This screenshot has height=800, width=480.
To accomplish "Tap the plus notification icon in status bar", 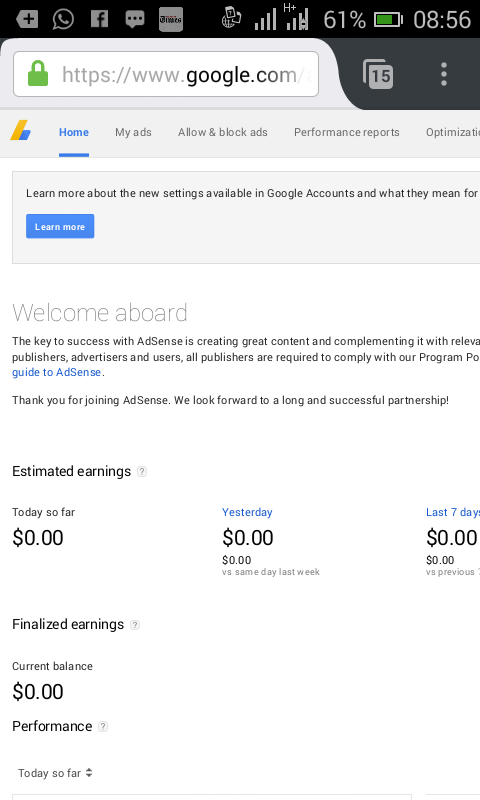I will point(27,19).
